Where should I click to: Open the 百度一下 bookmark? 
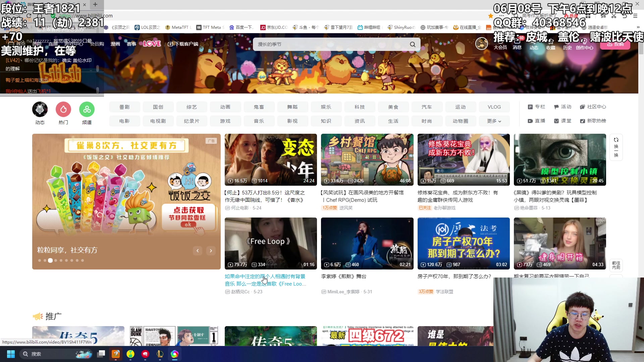coord(241,27)
